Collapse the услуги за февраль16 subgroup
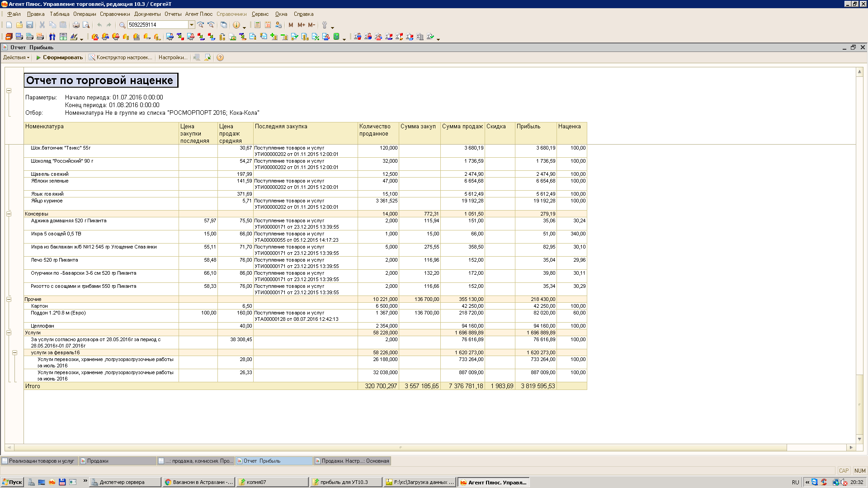Screen dimensions: 868x488 tap(14, 352)
